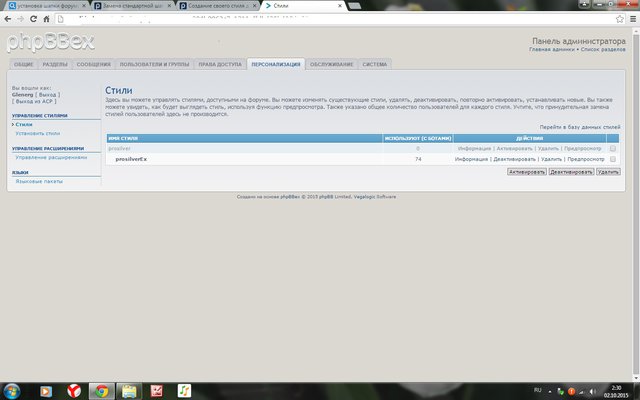Screen dimensions: 640x400
Task: Switch to the установка шапки форума tab
Action: click(x=47, y=6)
